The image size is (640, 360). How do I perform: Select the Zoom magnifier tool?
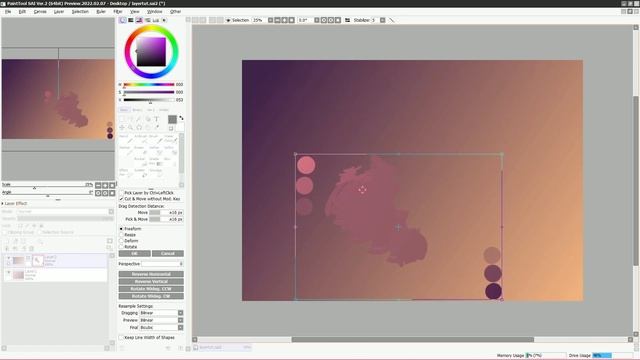pyautogui.click(x=131, y=128)
